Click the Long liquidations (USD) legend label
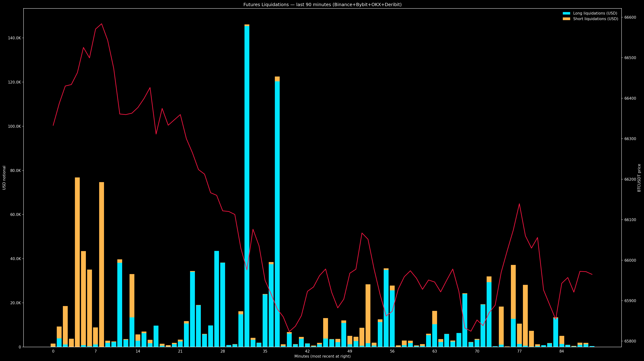 (x=595, y=13)
